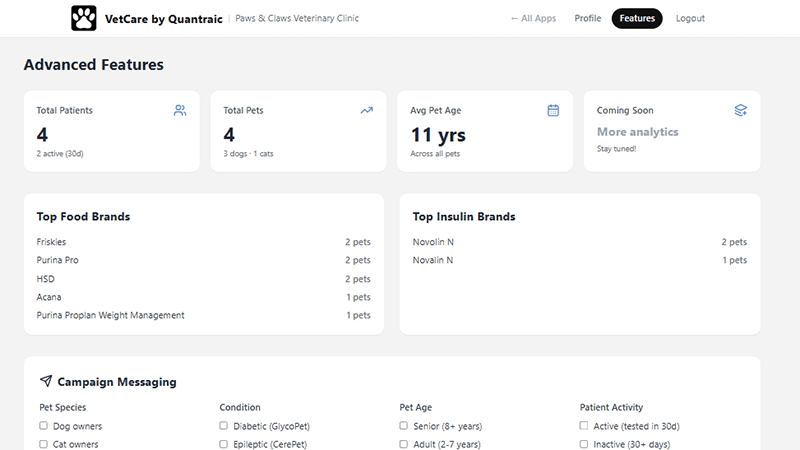This screenshot has height=450, width=800.
Task: Check the Cat owners checkbox
Action: coord(43,444)
